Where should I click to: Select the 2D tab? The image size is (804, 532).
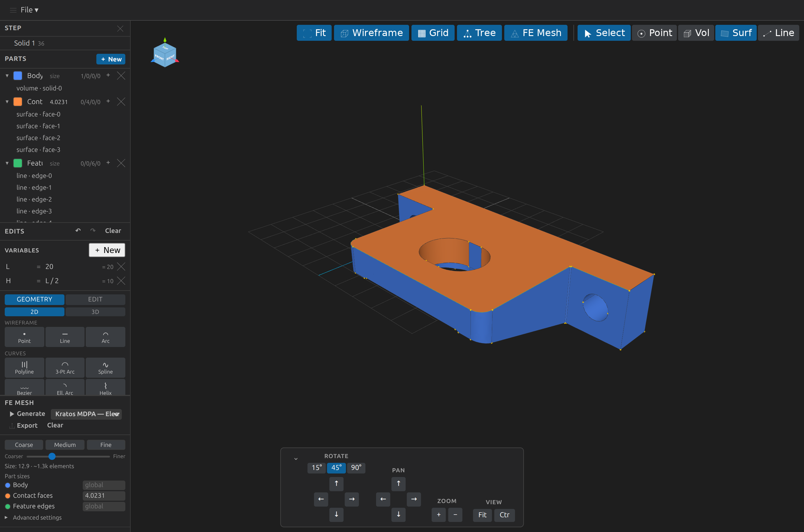coord(34,312)
